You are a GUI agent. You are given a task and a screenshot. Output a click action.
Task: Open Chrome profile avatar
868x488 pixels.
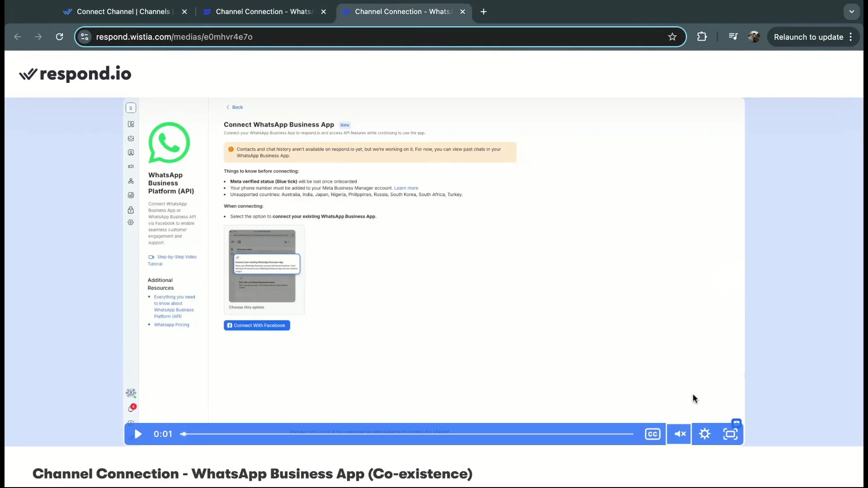click(754, 37)
